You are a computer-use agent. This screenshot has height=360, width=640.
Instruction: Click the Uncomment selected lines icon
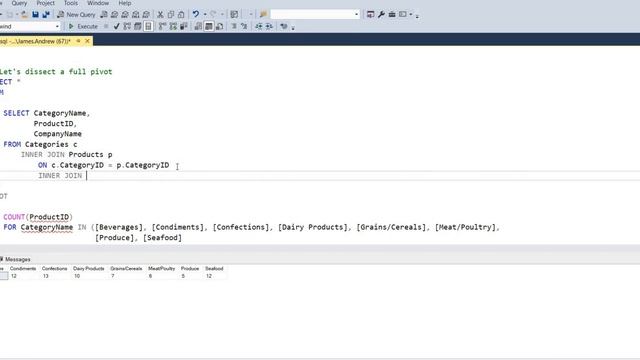[x=244, y=27]
